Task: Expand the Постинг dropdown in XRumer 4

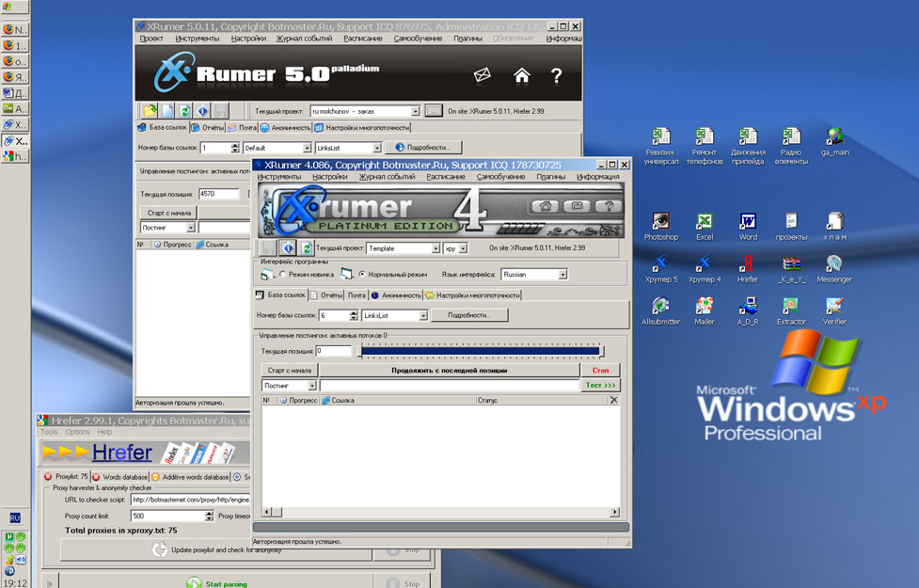Action: point(311,385)
